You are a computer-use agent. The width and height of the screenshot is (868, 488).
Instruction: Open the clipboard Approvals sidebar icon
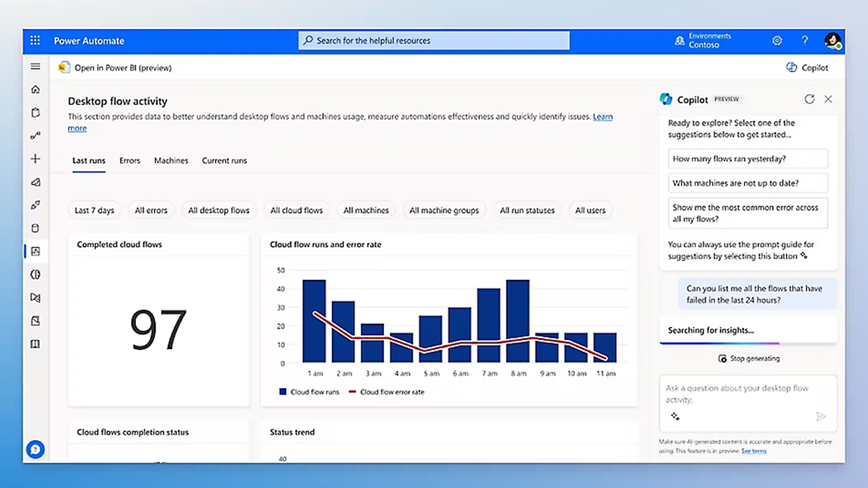pyautogui.click(x=35, y=113)
